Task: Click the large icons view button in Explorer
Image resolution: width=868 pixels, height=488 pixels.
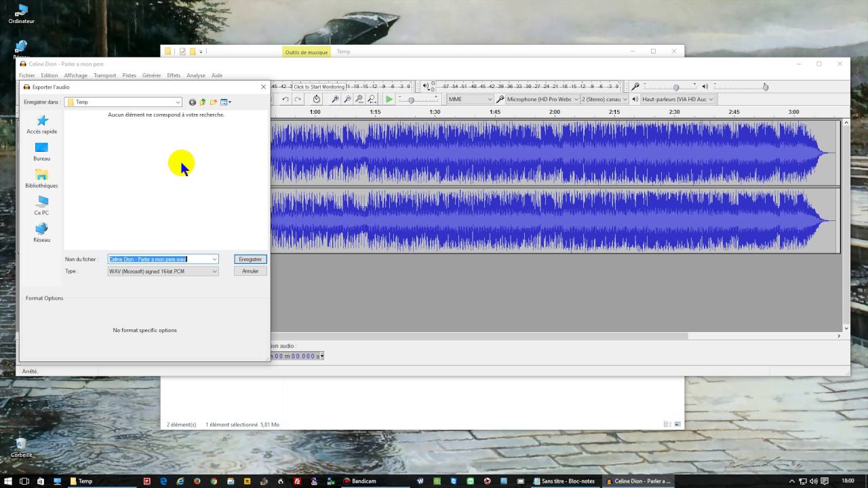Action: point(677,424)
